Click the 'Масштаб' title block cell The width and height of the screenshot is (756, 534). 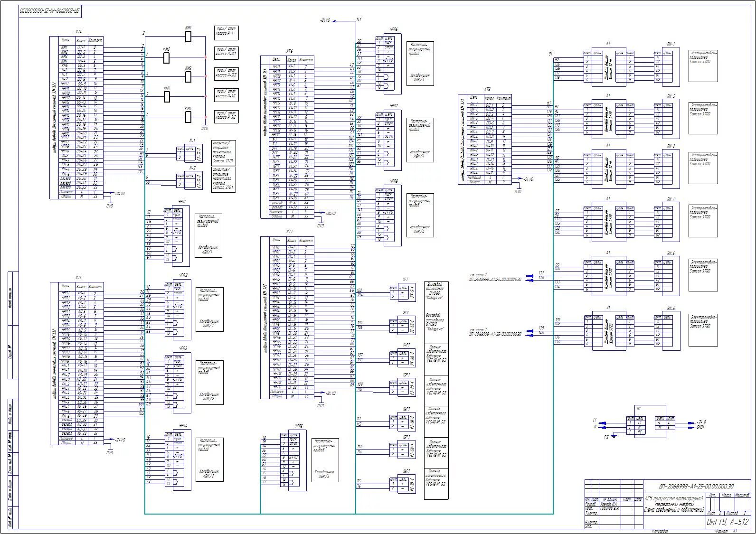pos(742,495)
